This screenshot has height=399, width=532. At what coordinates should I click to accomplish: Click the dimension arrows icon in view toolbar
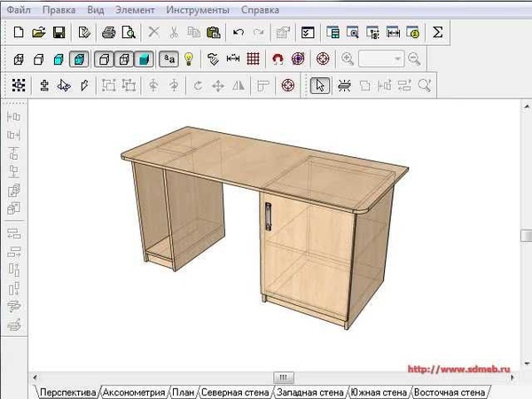233,59
